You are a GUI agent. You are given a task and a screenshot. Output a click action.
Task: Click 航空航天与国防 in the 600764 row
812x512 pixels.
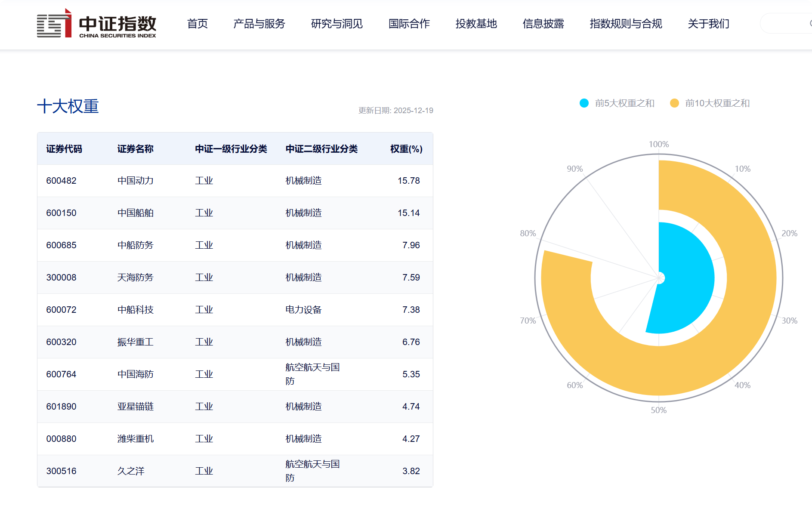pyautogui.click(x=313, y=374)
